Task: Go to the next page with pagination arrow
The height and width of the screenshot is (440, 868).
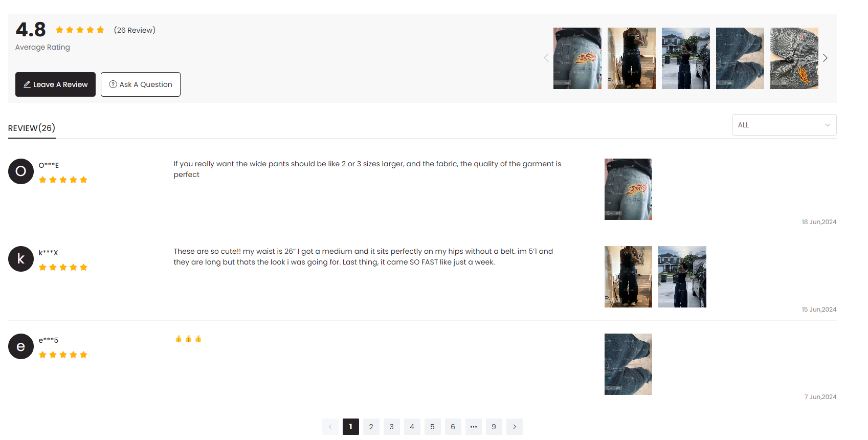Action: click(x=515, y=427)
